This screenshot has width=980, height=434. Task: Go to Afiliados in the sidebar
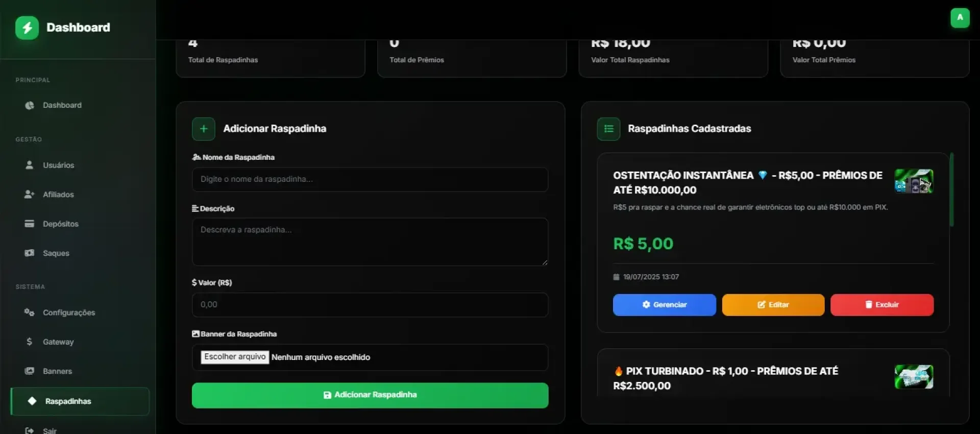58,195
